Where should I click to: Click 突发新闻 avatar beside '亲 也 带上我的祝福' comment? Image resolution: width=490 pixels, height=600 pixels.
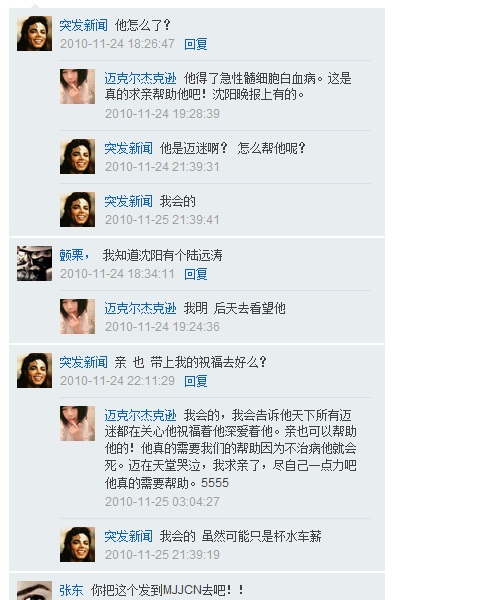coord(34,370)
